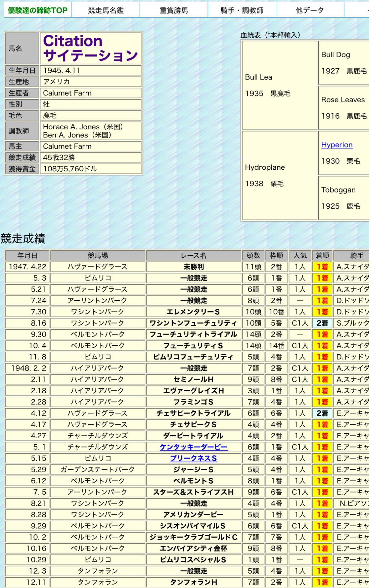Click the 3頭 field size in エヴァーグレイズH row

click(253, 391)
